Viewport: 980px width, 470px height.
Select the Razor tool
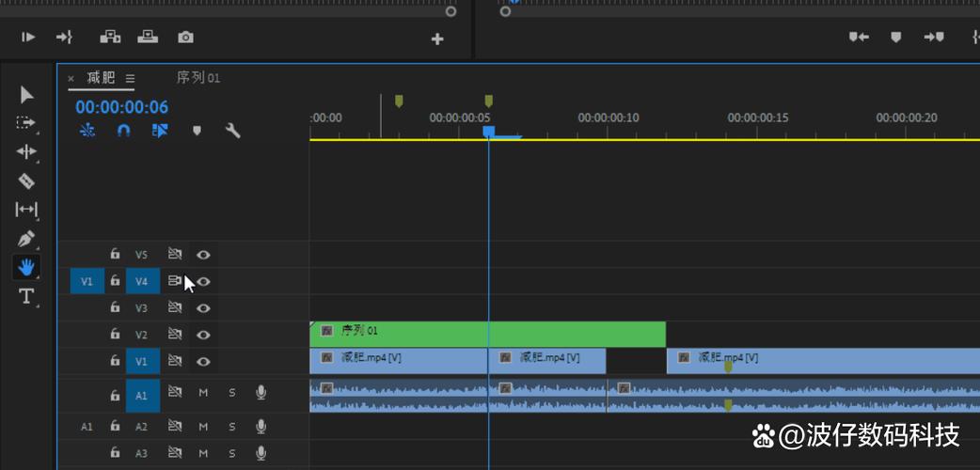[26, 181]
